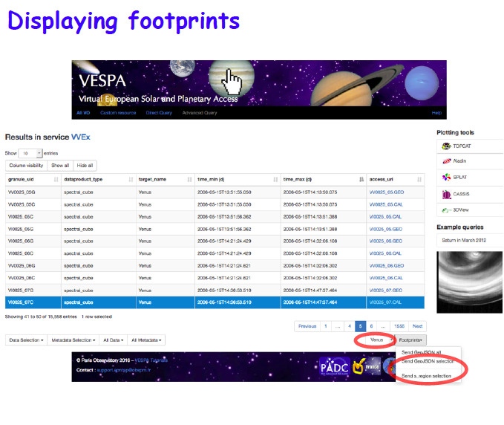Screen dimensions: 504x425
Task: Expand the All Data dropdown
Action: click(113, 340)
